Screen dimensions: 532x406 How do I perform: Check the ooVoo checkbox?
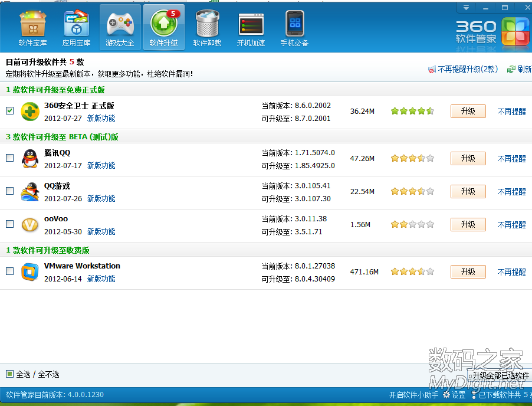tap(10, 224)
